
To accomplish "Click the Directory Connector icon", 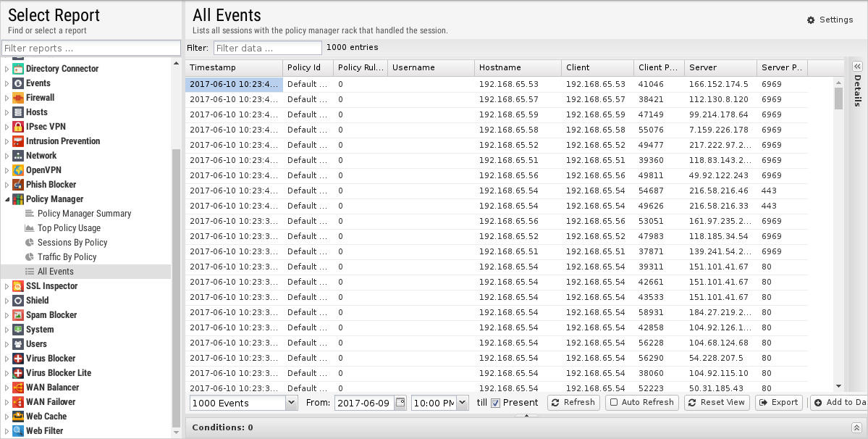I will pyautogui.click(x=17, y=69).
